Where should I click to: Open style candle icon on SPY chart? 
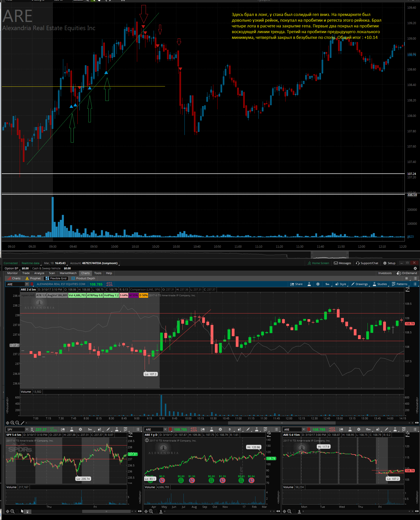(x=99, y=430)
